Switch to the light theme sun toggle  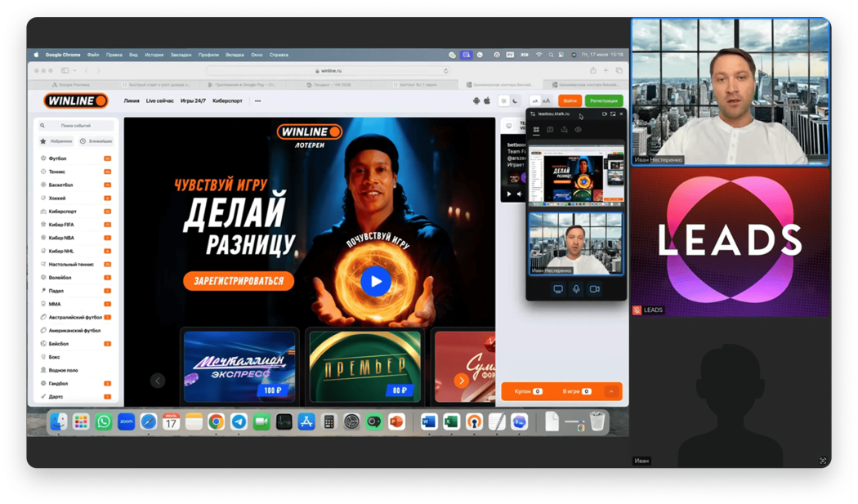click(x=504, y=100)
